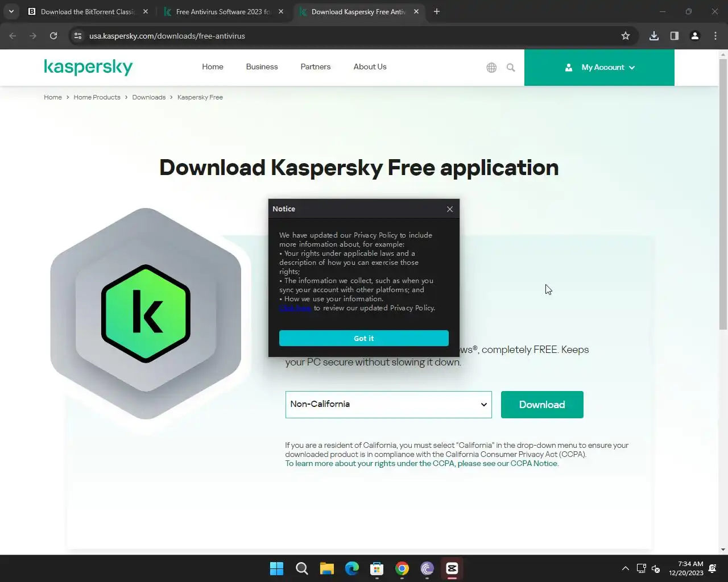
Task: Click the green Download button
Action: 542,405
